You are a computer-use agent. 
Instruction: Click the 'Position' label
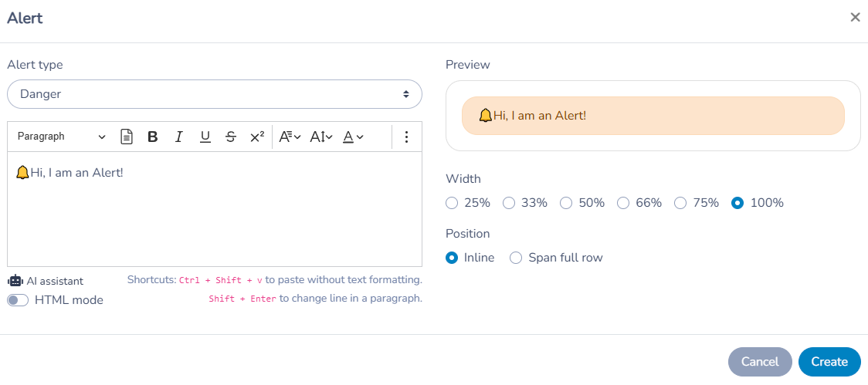click(x=468, y=234)
